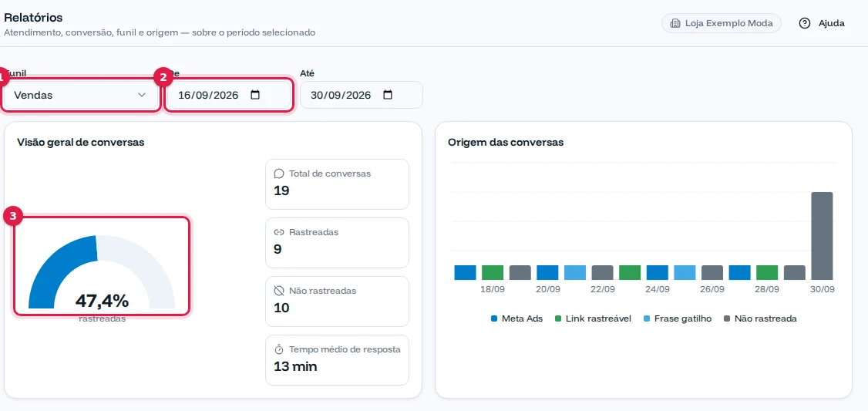Image resolution: width=868 pixels, height=411 pixels.
Task: Click the green bar above 18/09
Action: coord(493,272)
